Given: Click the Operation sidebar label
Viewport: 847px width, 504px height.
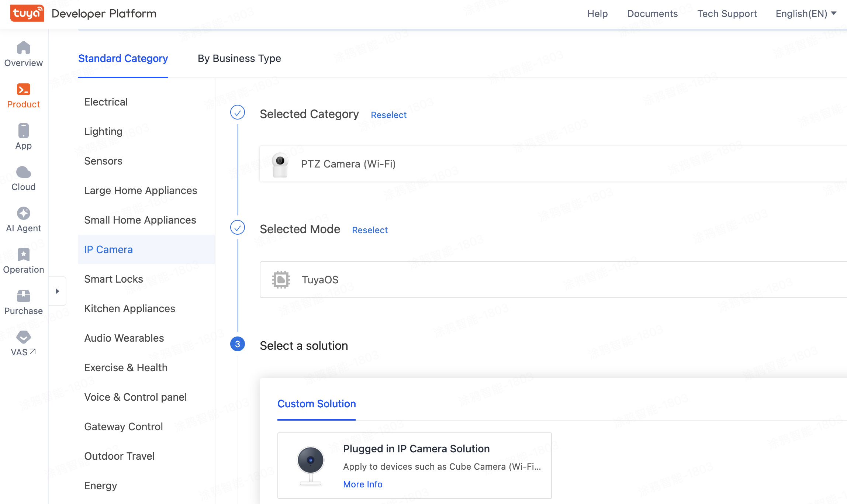Looking at the screenshot, I should (x=24, y=270).
